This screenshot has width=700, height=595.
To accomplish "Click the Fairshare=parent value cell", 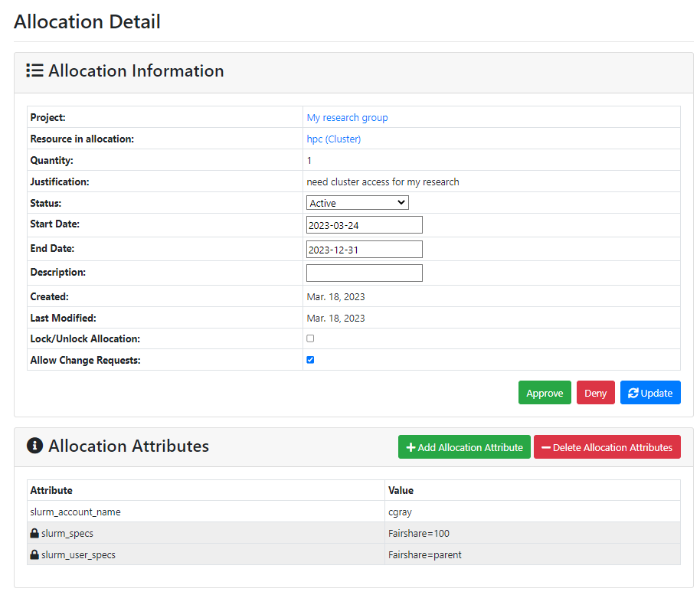I will tap(532, 554).
